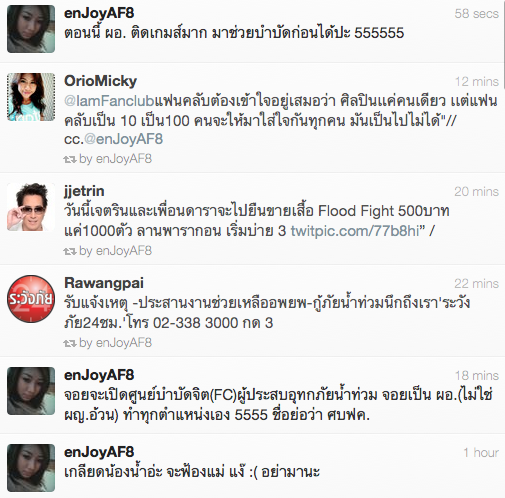Open OrioMicky's profile picture
The height and width of the screenshot is (498, 505).
[x=31, y=97]
